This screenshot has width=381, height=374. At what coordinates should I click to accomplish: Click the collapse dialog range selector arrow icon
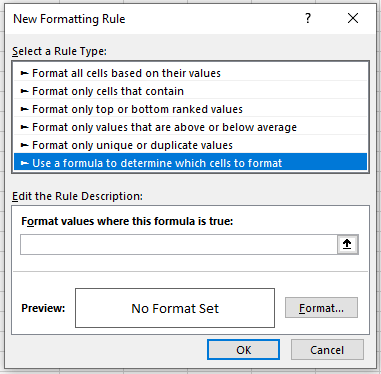[x=347, y=244]
